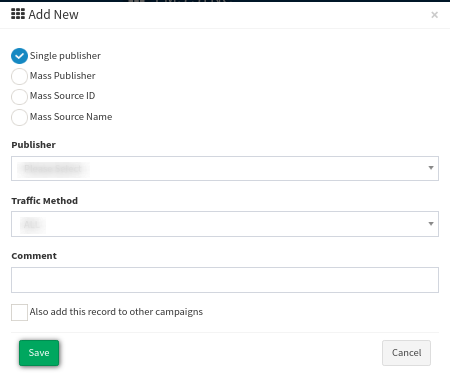Click the Add New dialog title

54,14
